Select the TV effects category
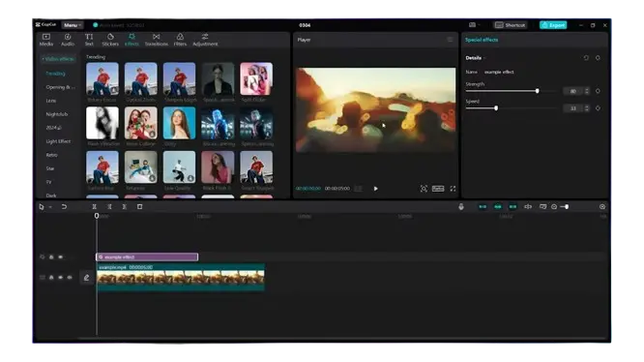Screen dimensions: 644x362 tap(49, 182)
